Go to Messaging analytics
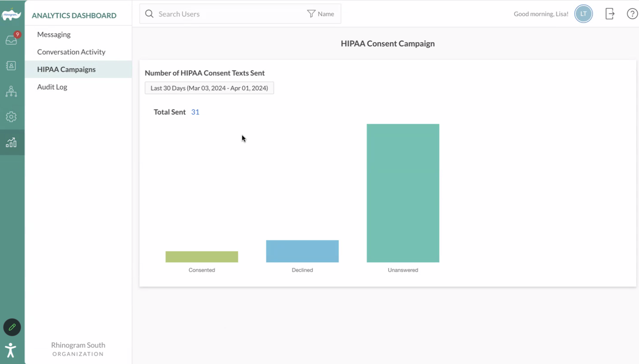 click(x=54, y=35)
